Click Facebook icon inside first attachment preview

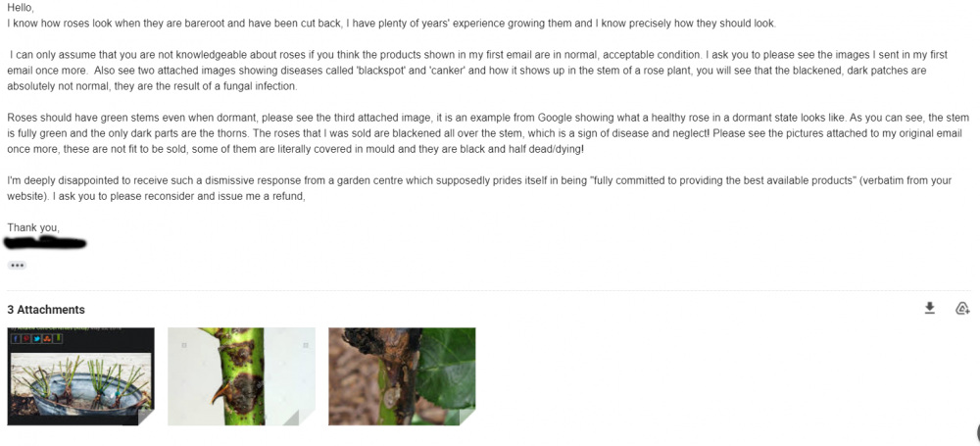click(x=16, y=339)
